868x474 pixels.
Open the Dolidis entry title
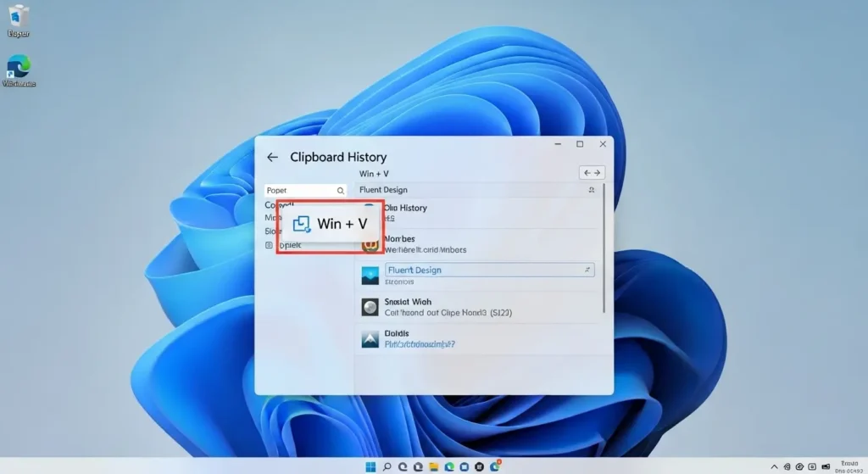(397, 333)
